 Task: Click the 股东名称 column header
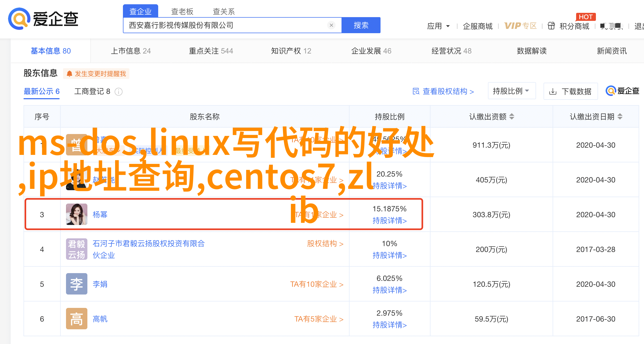(205, 117)
